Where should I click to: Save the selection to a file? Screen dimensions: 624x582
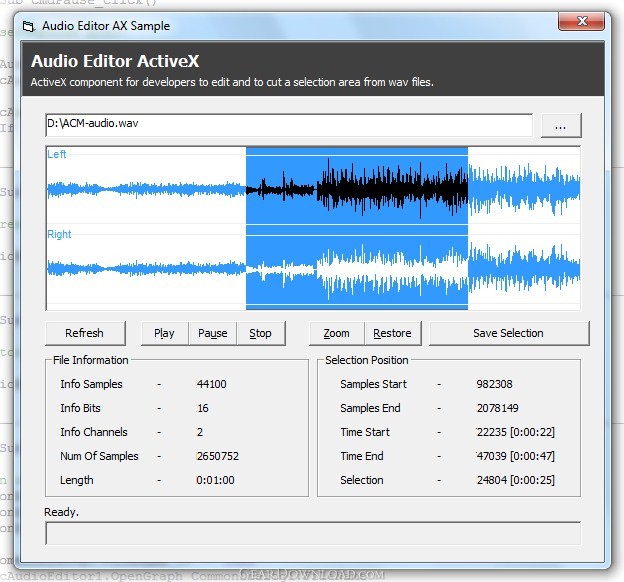pos(509,333)
